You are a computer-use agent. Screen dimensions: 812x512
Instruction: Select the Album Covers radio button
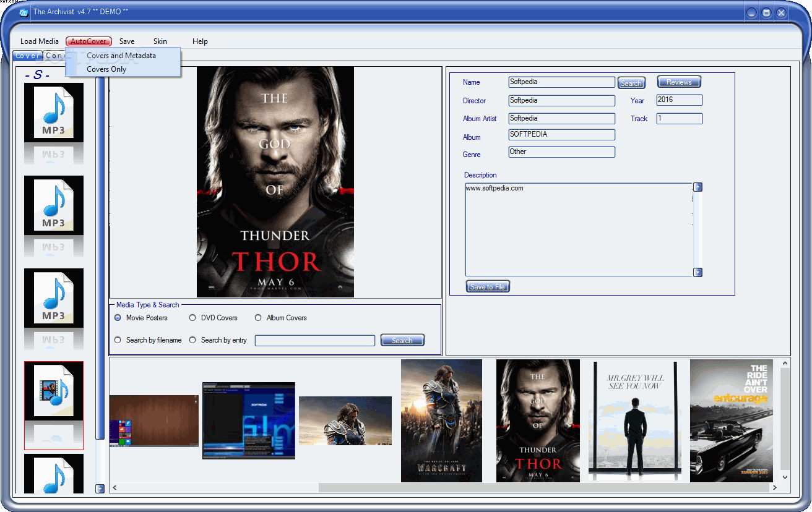tap(258, 318)
